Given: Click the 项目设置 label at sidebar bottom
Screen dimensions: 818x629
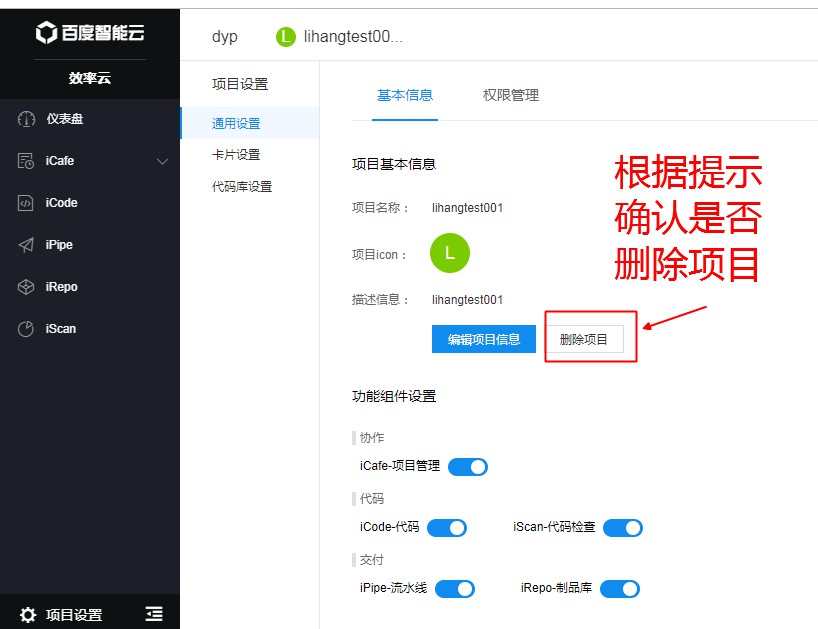Looking at the screenshot, I should point(74,615).
